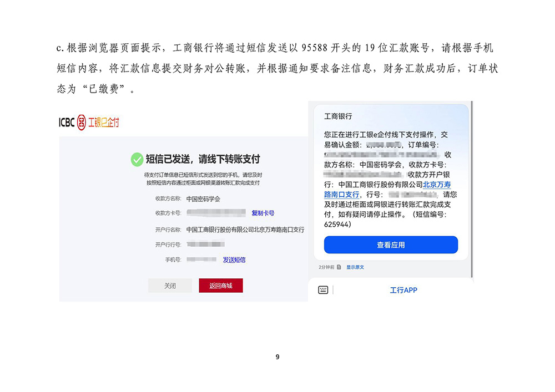Click the blurred 手机号 value
The height and width of the screenshot is (392, 555).
[x=201, y=259]
